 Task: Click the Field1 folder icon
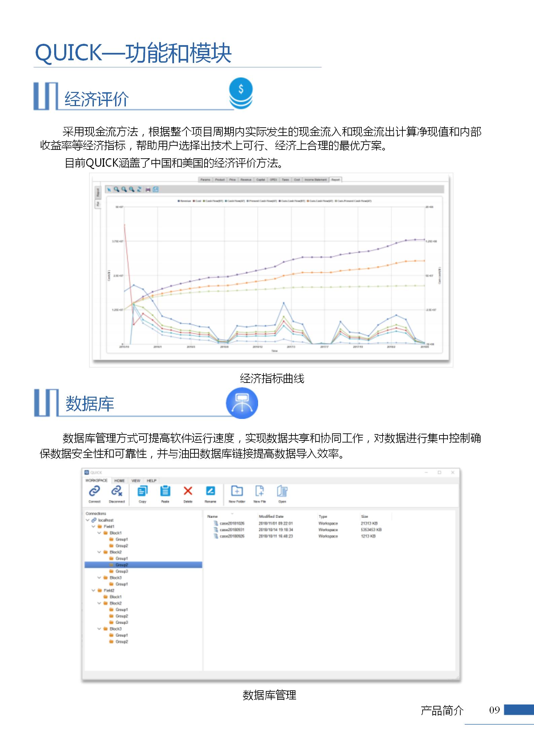[x=100, y=526]
